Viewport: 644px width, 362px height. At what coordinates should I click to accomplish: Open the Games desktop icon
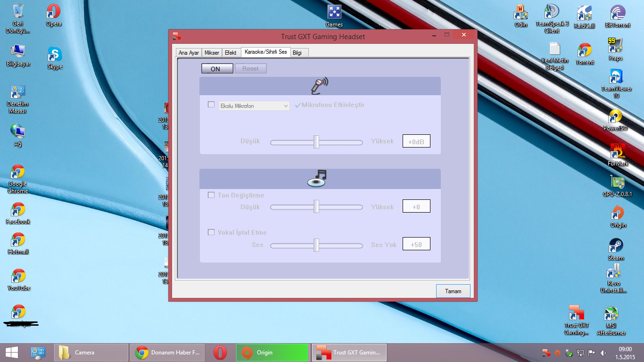coord(334,16)
